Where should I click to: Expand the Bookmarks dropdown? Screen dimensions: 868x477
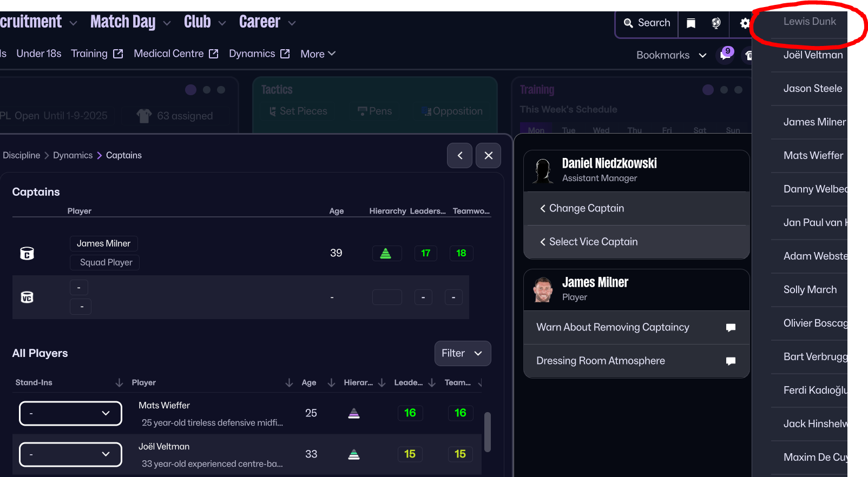coord(672,55)
